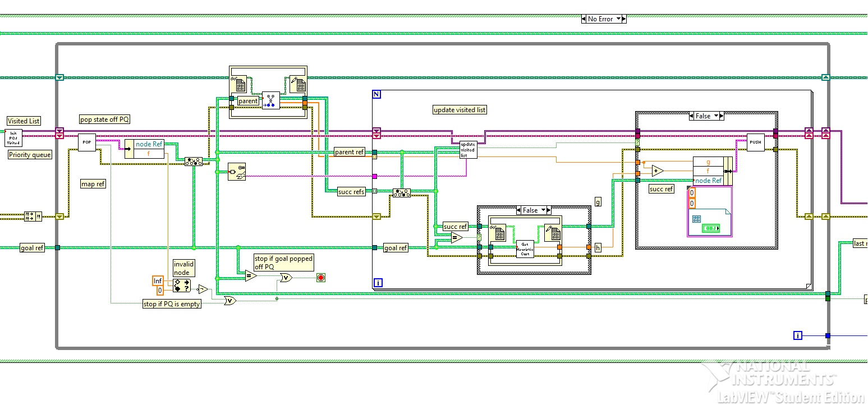Image resolution: width=868 pixels, height=405 pixels.
Task: Select 'f' element of unbundle near POP
Action: [x=149, y=153]
